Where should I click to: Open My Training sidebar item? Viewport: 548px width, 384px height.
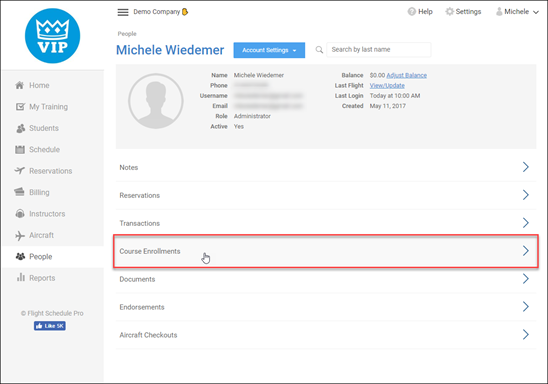tap(52, 107)
